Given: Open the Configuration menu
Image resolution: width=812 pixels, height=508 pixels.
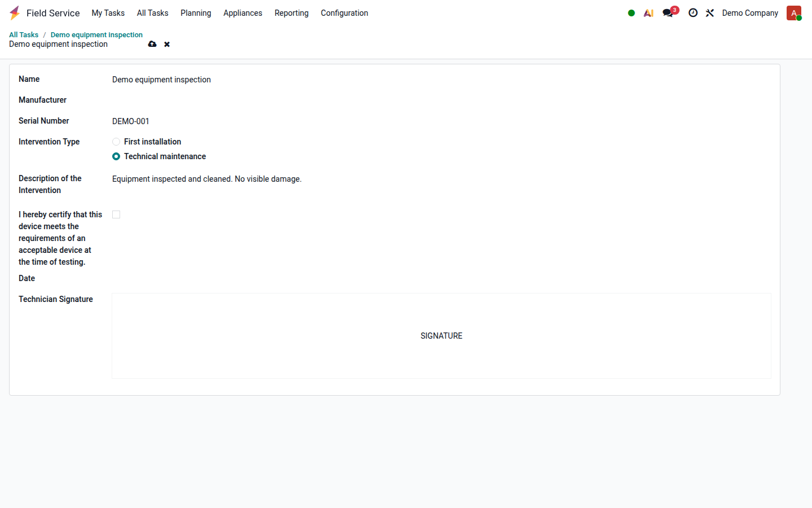Looking at the screenshot, I should (x=345, y=13).
